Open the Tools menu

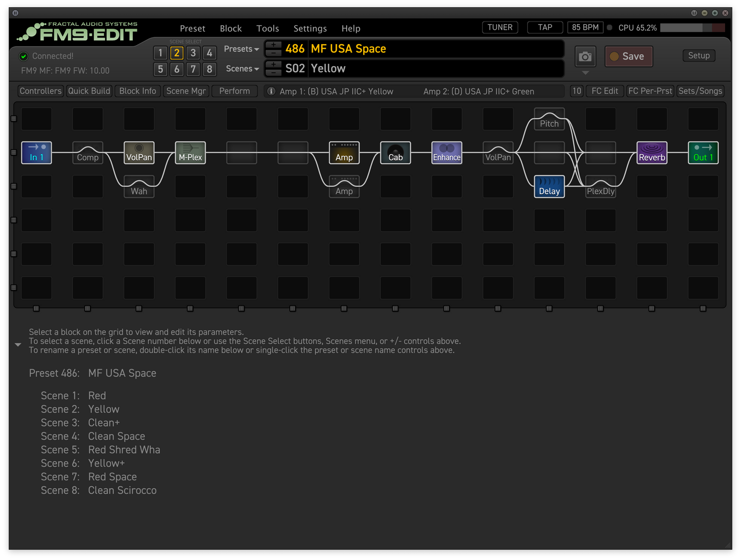[x=267, y=28]
